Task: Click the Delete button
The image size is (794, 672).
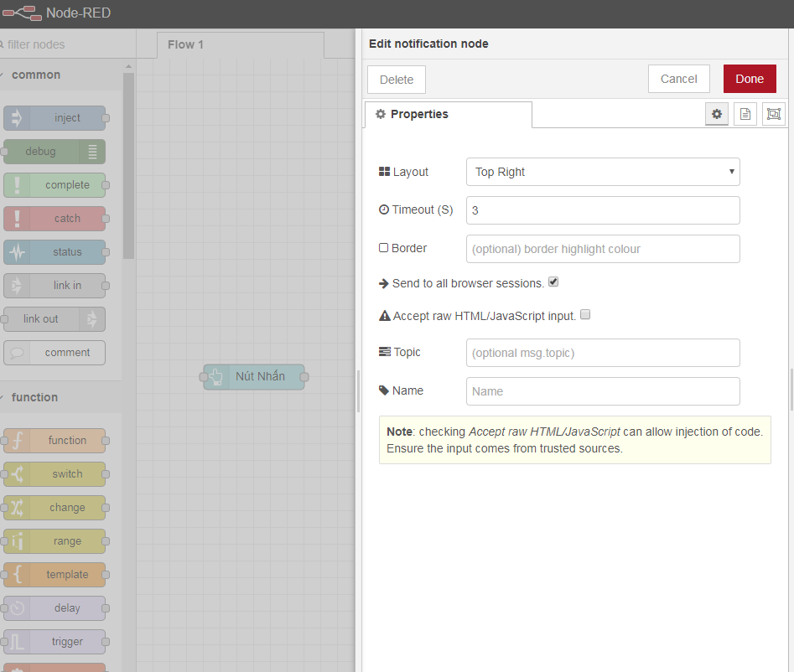Action: pos(397,80)
